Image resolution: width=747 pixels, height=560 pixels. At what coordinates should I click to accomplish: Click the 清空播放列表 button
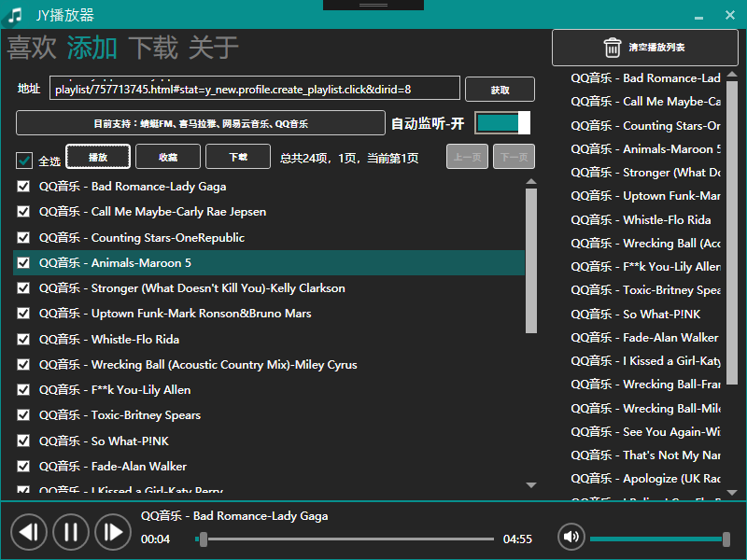[x=644, y=48]
